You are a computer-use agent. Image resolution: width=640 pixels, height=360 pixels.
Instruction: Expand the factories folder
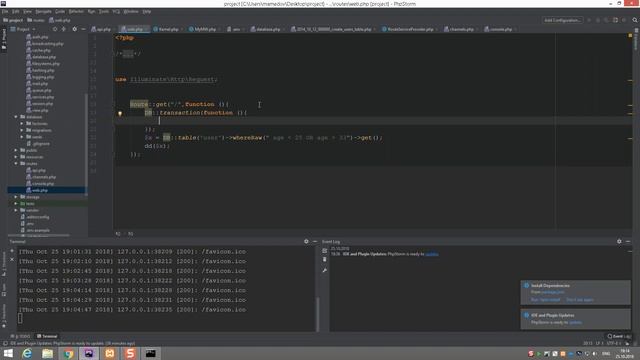click(22, 123)
